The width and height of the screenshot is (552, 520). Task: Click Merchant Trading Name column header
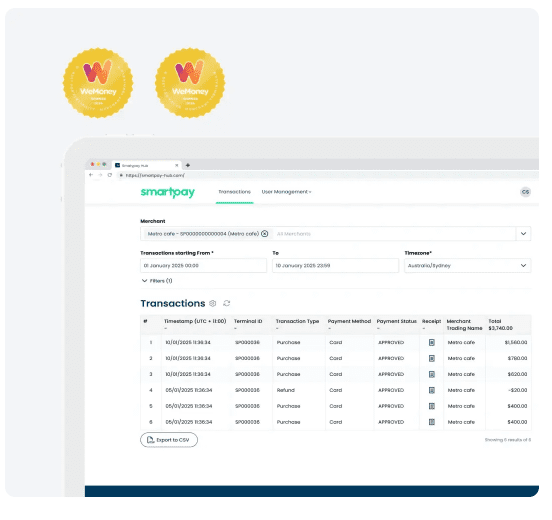(x=464, y=325)
